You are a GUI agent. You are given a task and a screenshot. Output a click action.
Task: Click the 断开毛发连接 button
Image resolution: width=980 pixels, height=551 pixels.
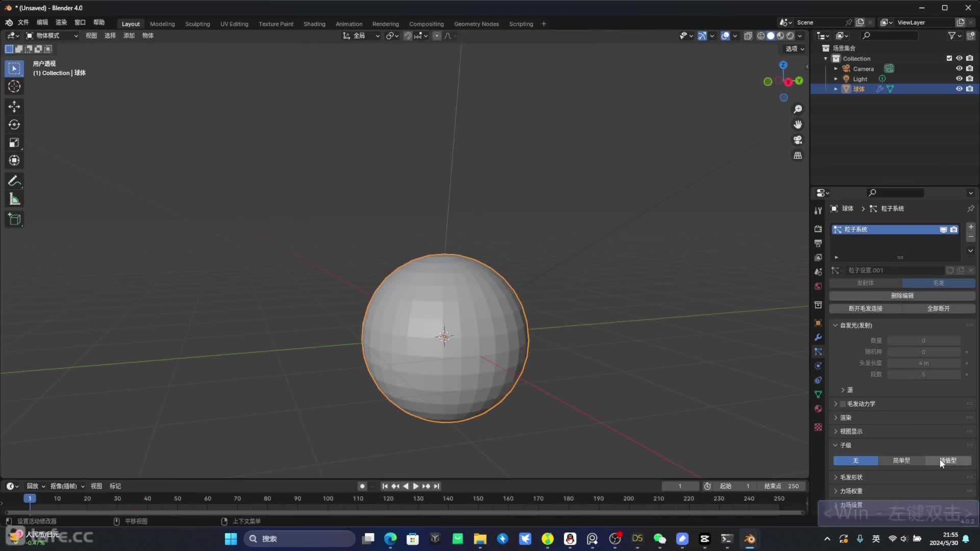(865, 309)
